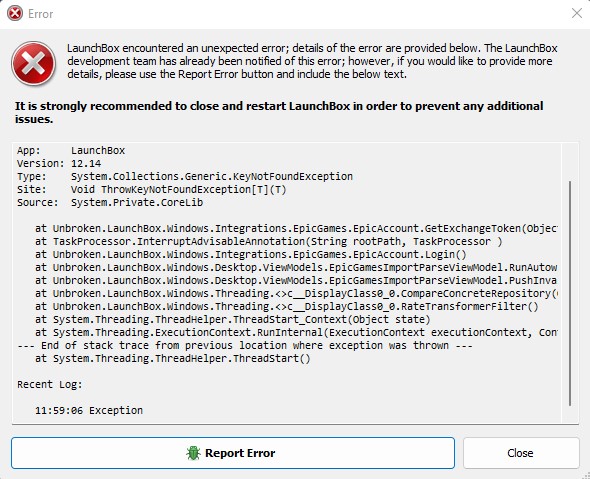This screenshot has height=479, width=590.
Task: Click the error details vertical scrollbar thumb
Action: pos(570,293)
